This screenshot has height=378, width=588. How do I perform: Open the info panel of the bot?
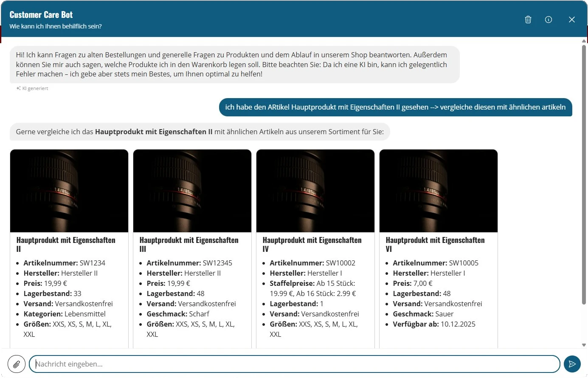[x=548, y=20]
